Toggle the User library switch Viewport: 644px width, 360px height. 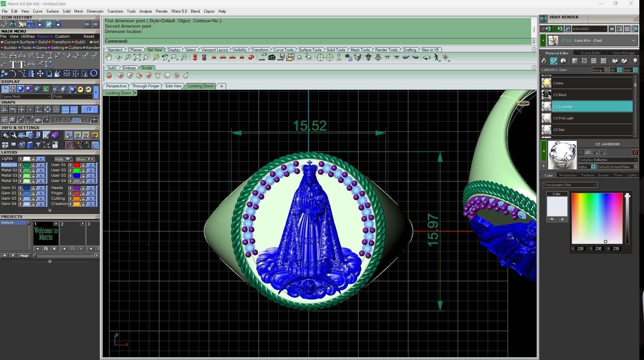point(635,70)
